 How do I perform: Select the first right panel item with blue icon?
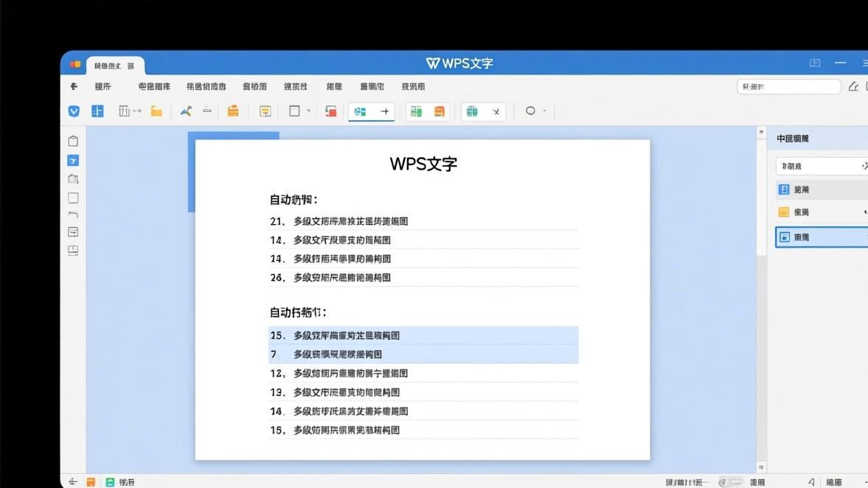(x=822, y=189)
